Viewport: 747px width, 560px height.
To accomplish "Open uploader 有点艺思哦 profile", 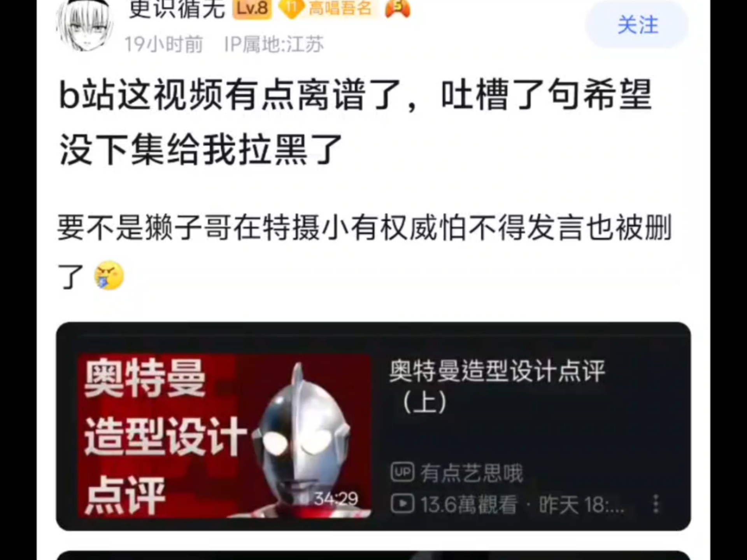I will pyautogui.click(x=472, y=472).
